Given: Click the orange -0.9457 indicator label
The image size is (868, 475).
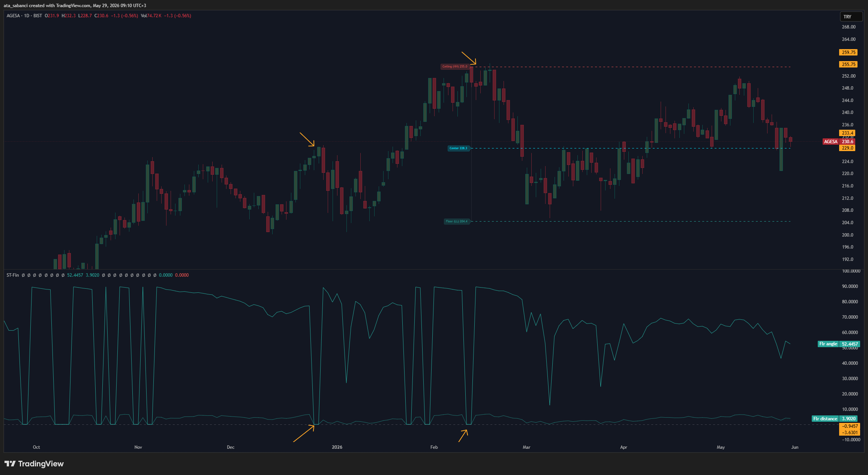Looking at the screenshot, I should click(849, 426).
